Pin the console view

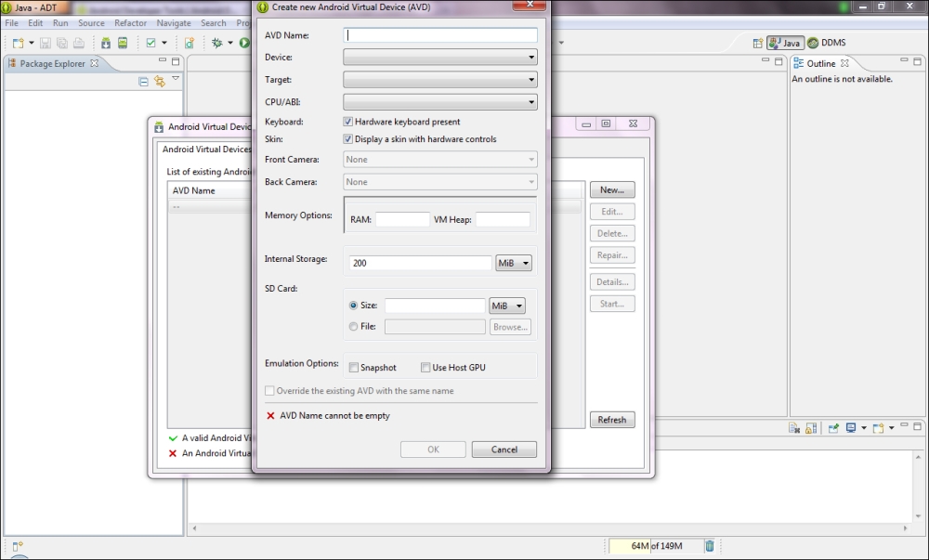[x=833, y=428]
